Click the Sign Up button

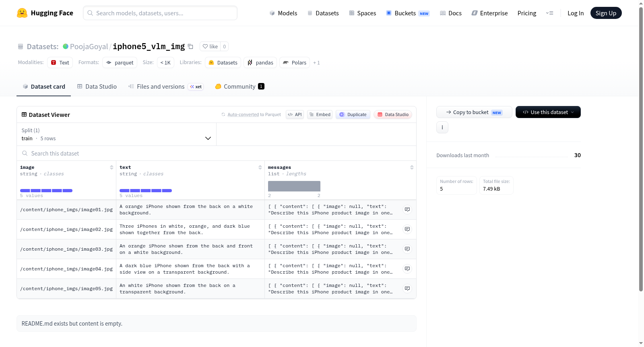606,13
